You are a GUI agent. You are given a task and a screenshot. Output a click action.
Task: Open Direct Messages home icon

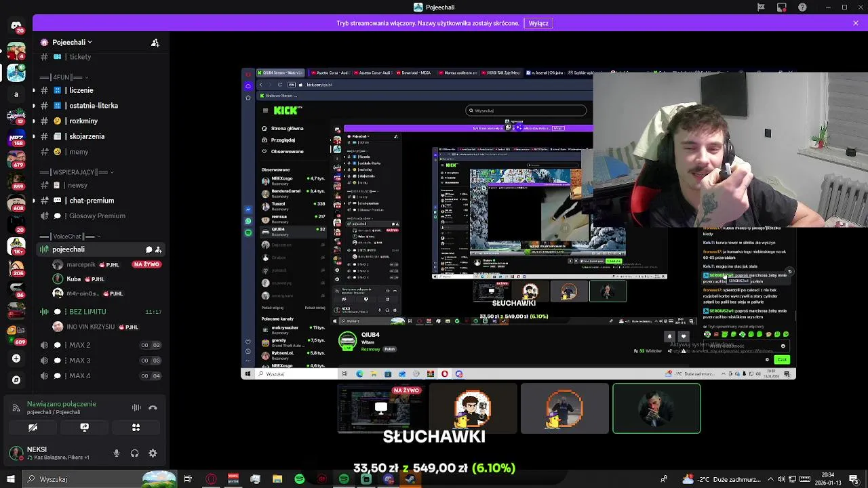[16, 26]
